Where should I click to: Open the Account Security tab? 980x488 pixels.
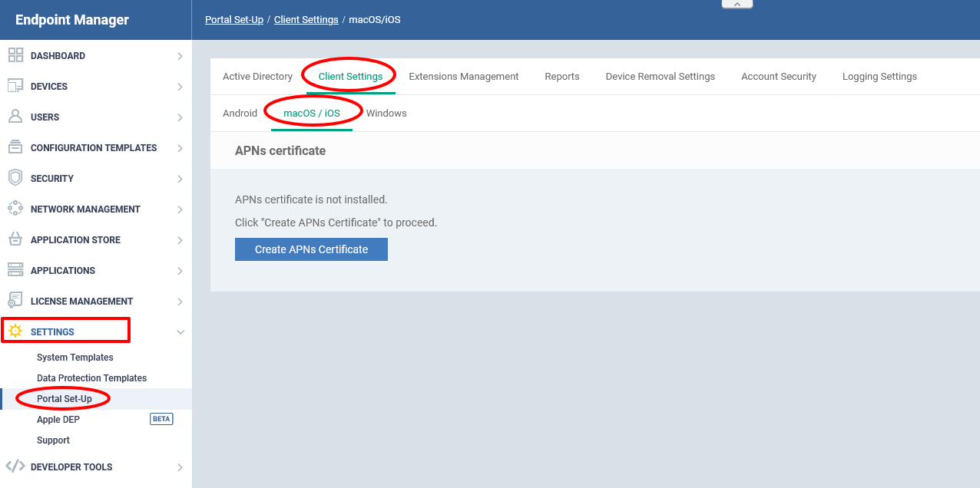click(x=779, y=77)
